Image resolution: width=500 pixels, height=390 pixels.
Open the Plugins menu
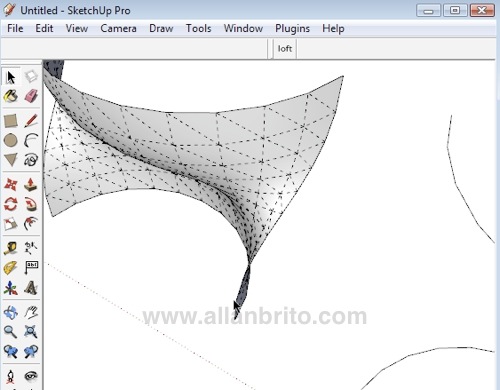[x=292, y=29]
